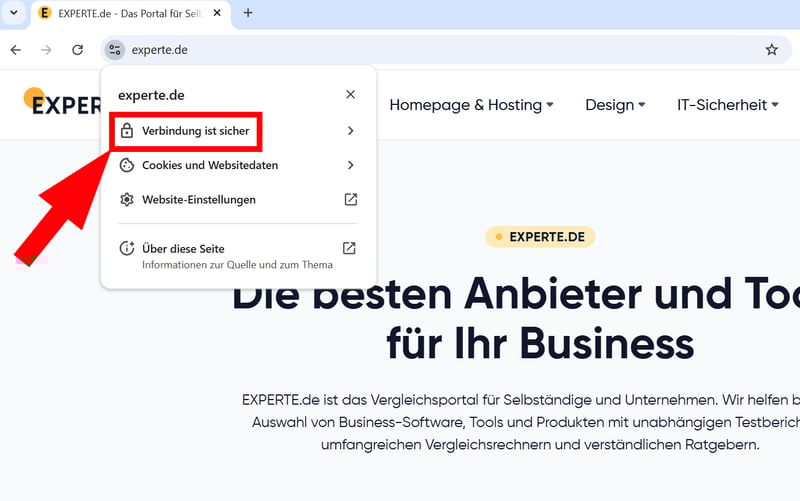Click the browser forward arrow
The height and width of the screenshot is (501, 800).
pyautogui.click(x=46, y=49)
